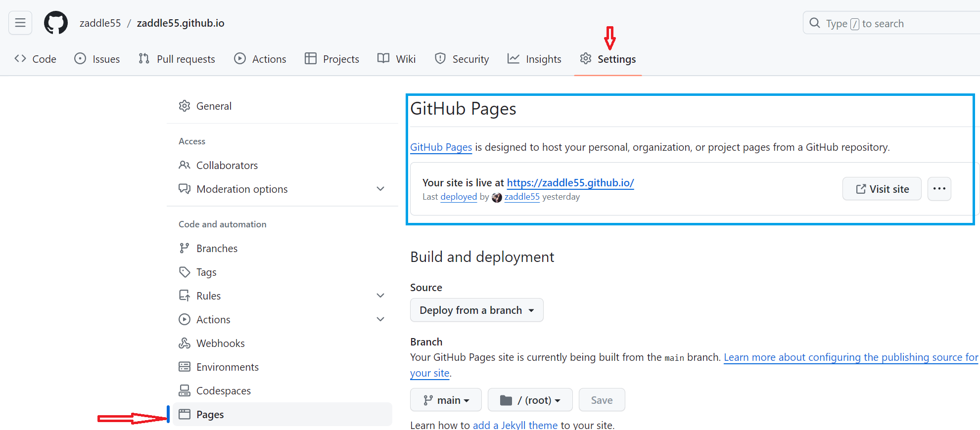Click the magnifier search icon
The height and width of the screenshot is (430, 980).
click(x=815, y=23)
